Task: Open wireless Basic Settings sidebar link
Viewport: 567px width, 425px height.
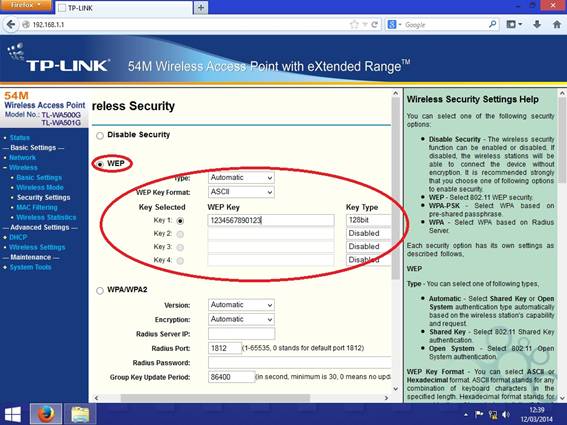Action: point(39,178)
